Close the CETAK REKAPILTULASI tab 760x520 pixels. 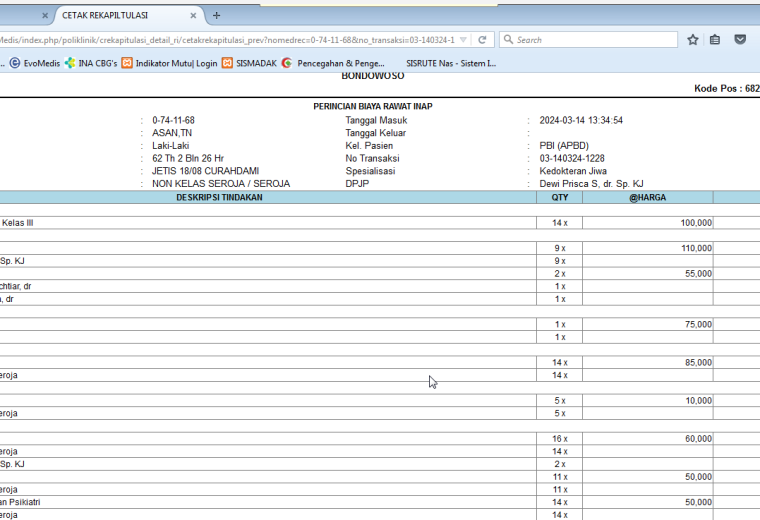pos(193,16)
